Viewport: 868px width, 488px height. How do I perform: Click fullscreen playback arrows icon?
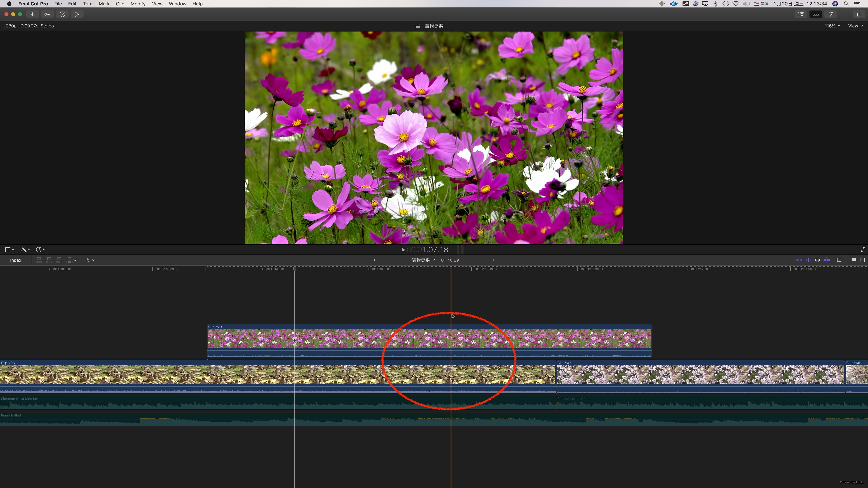[x=863, y=250]
